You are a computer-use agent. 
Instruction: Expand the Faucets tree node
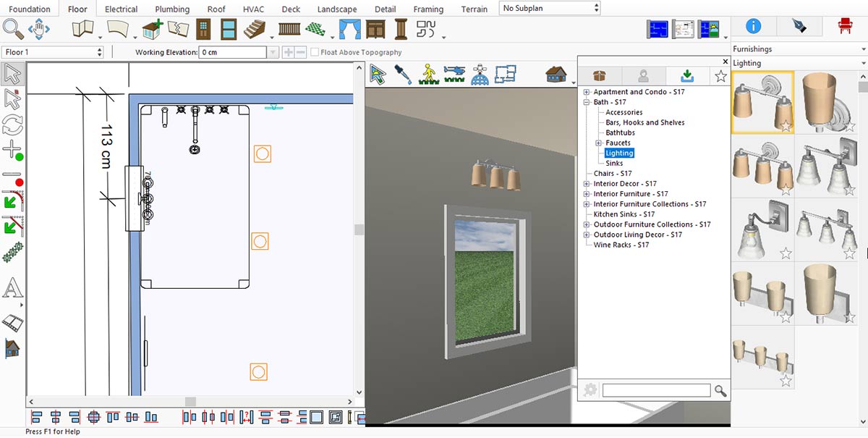(599, 143)
